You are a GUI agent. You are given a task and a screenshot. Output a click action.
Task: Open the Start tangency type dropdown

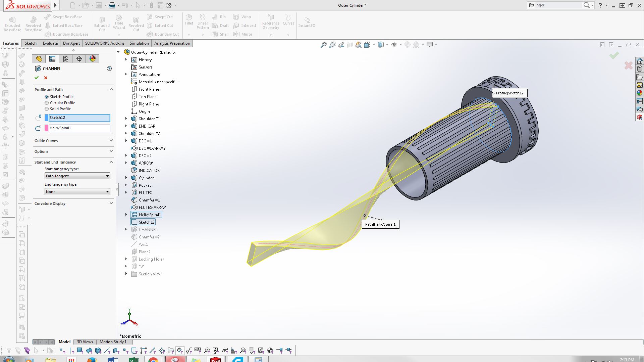(77, 176)
